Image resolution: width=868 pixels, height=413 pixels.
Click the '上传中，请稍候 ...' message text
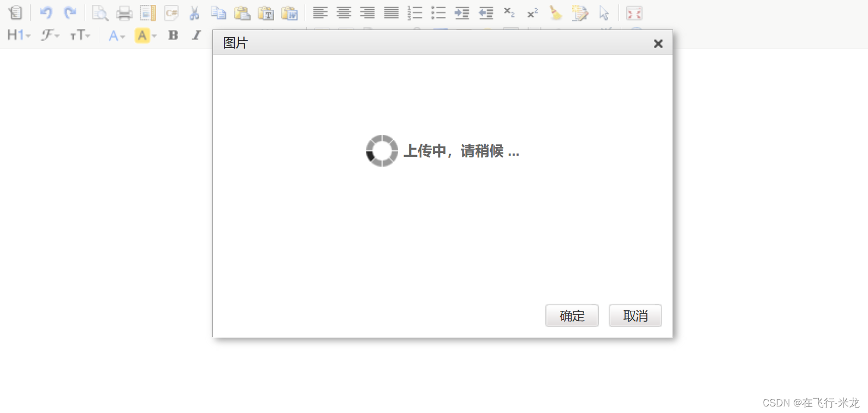pos(461,151)
